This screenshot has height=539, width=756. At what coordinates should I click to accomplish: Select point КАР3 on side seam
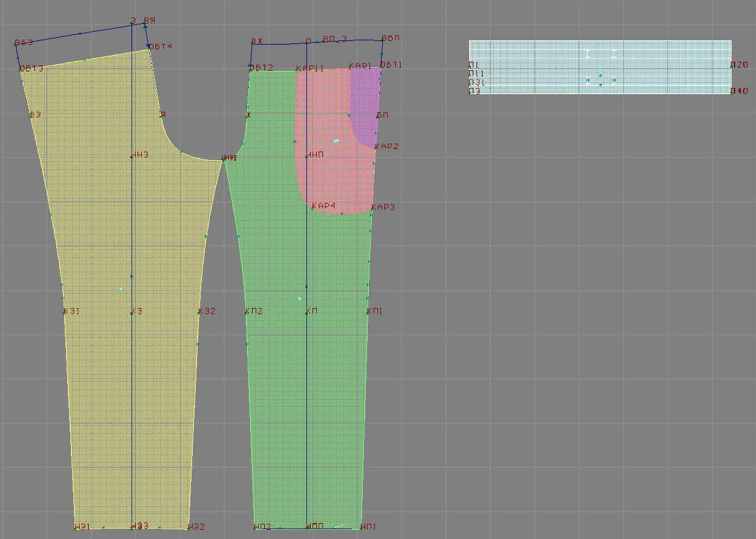point(372,208)
